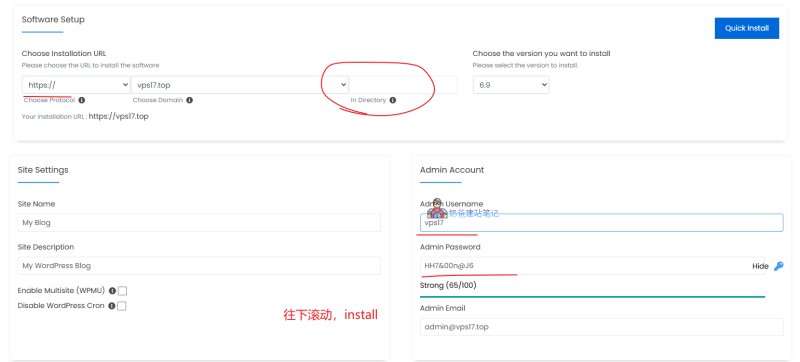Viewport: 800px width, 362px height.
Task: Open the Choose Domain vps17.top dropdown
Action: [240, 85]
